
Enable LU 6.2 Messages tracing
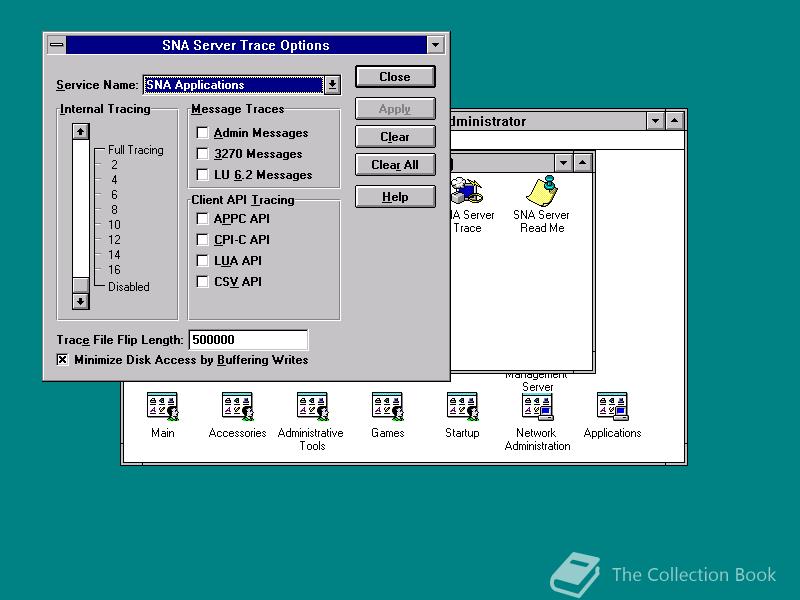(203, 174)
